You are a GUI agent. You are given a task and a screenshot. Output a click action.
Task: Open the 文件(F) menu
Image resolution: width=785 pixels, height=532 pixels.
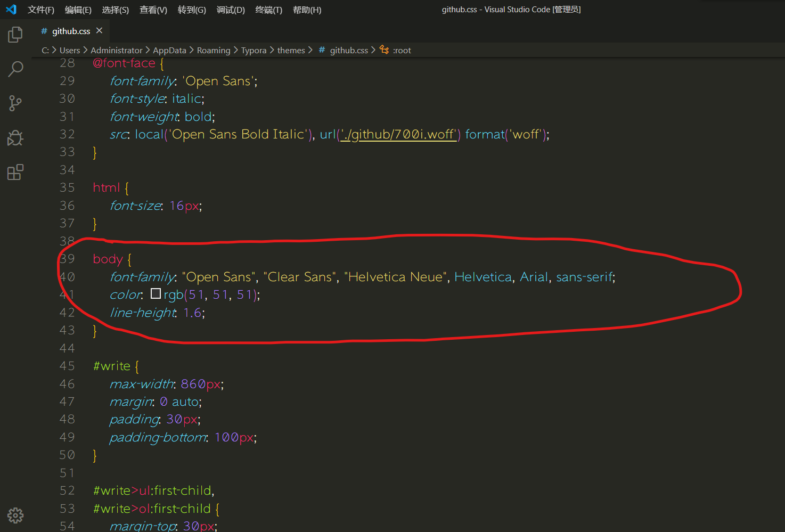tap(41, 10)
